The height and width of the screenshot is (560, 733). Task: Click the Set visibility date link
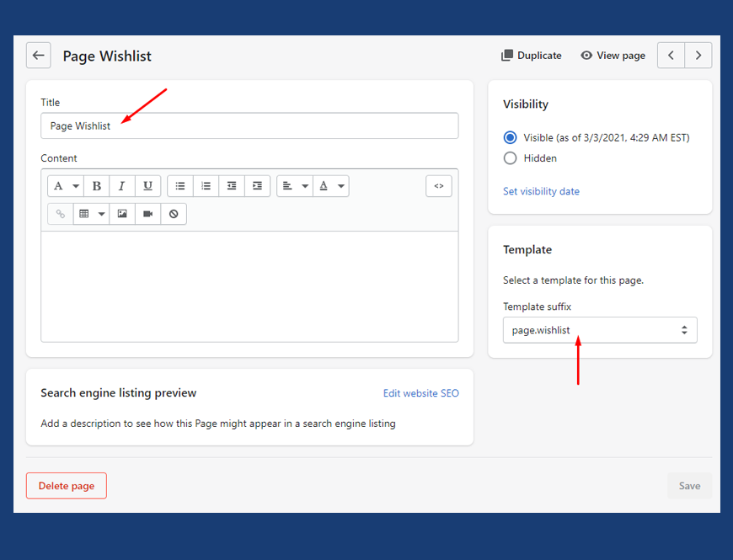541,191
